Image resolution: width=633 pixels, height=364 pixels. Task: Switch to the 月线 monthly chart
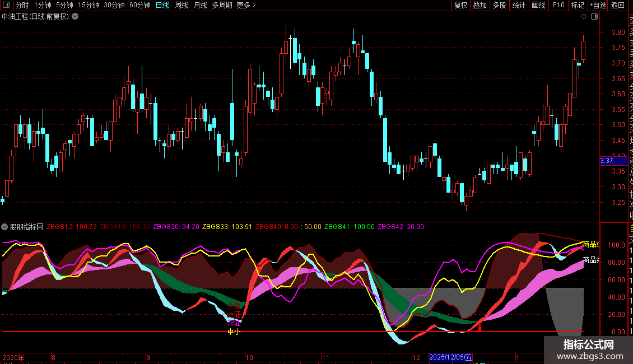[200, 5]
